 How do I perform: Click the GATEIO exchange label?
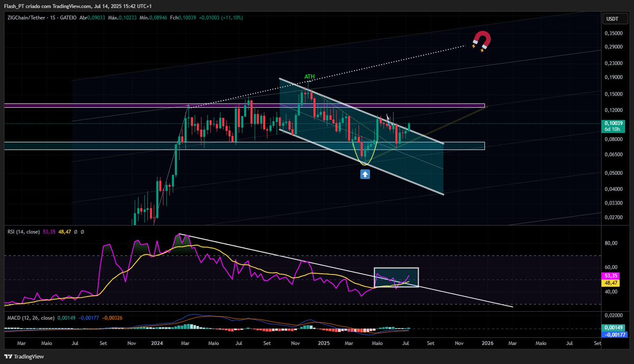(x=68, y=17)
